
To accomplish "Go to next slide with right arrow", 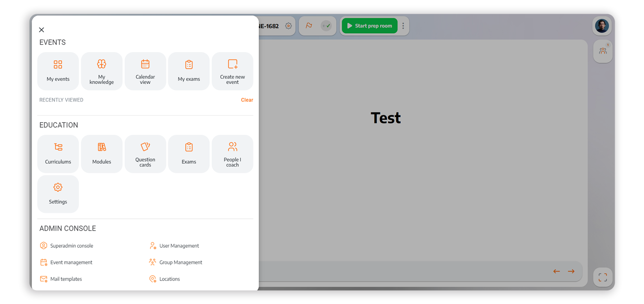I will pyautogui.click(x=571, y=271).
